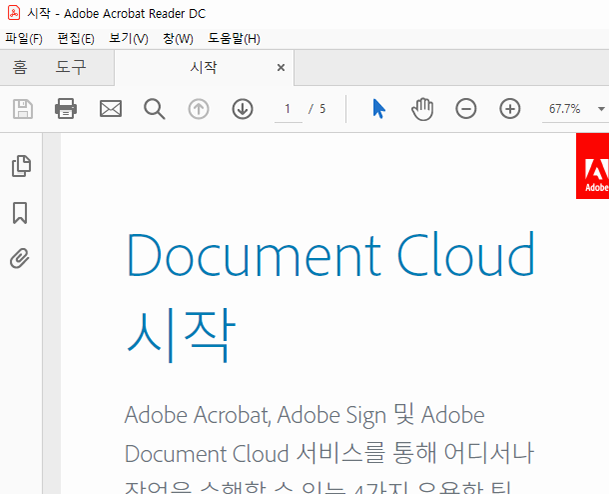Image resolution: width=609 pixels, height=494 pixels.
Task: Open the Find text magnifier tool
Action: coord(155,109)
